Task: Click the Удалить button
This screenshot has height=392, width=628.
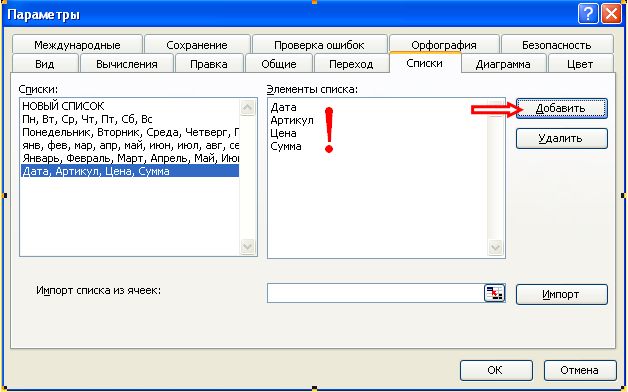Action: tap(562, 139)
